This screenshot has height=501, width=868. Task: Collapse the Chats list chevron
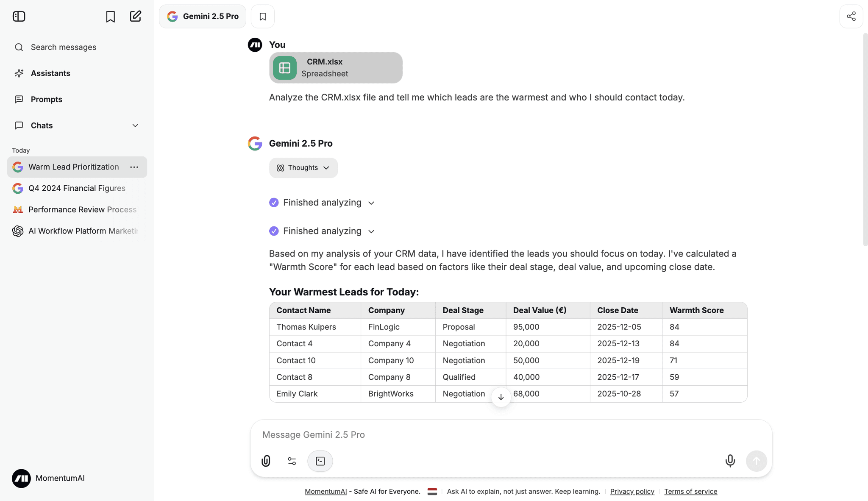click(x=135, y=125)
